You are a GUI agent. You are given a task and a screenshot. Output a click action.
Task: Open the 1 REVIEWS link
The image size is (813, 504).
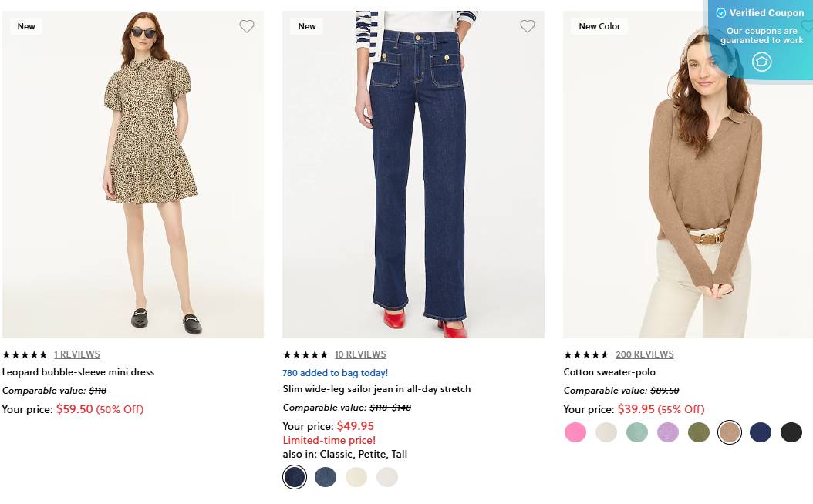click(77, 354)
